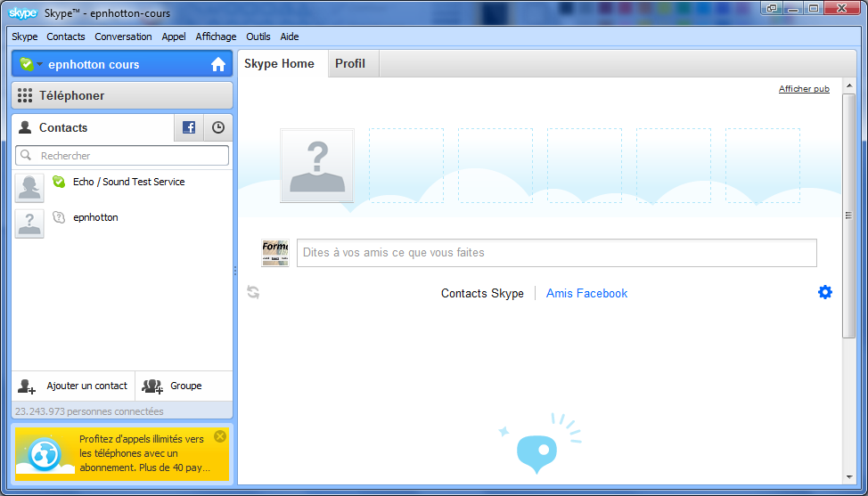Screen dimensions: 868x496
Task: Open the status dropdown arrow next to epnhotton cours
Action: point(40,65)
